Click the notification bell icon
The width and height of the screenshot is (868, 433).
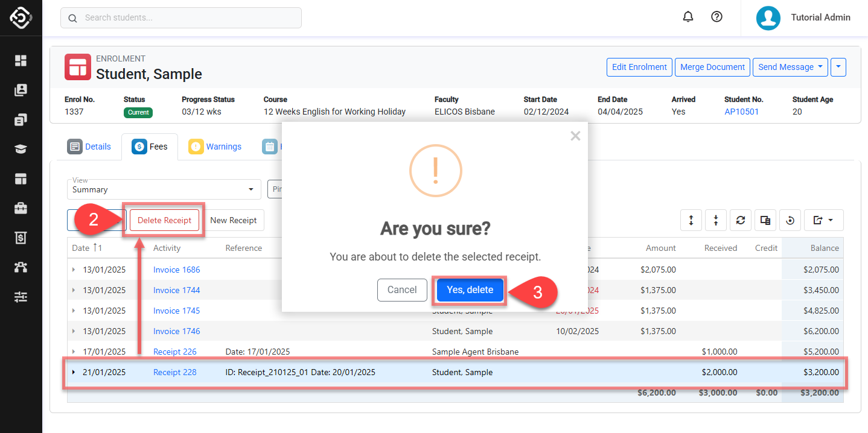688,17
